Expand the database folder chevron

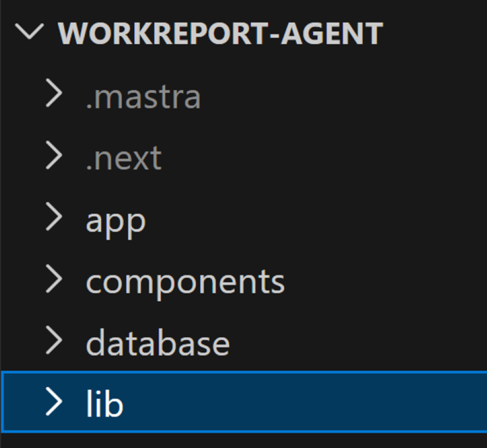pyautogui.click(x=54, y=342)
